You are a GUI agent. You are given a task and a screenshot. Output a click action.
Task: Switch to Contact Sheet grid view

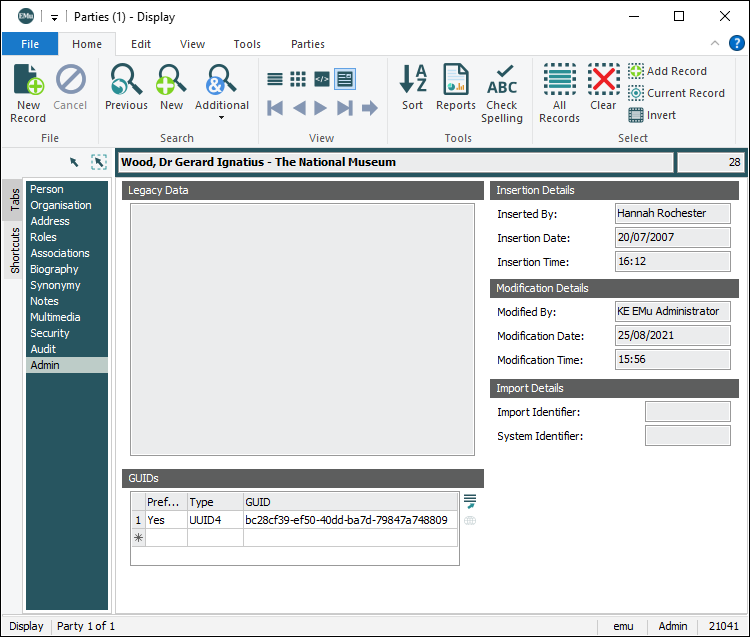[x=298, y=79]
